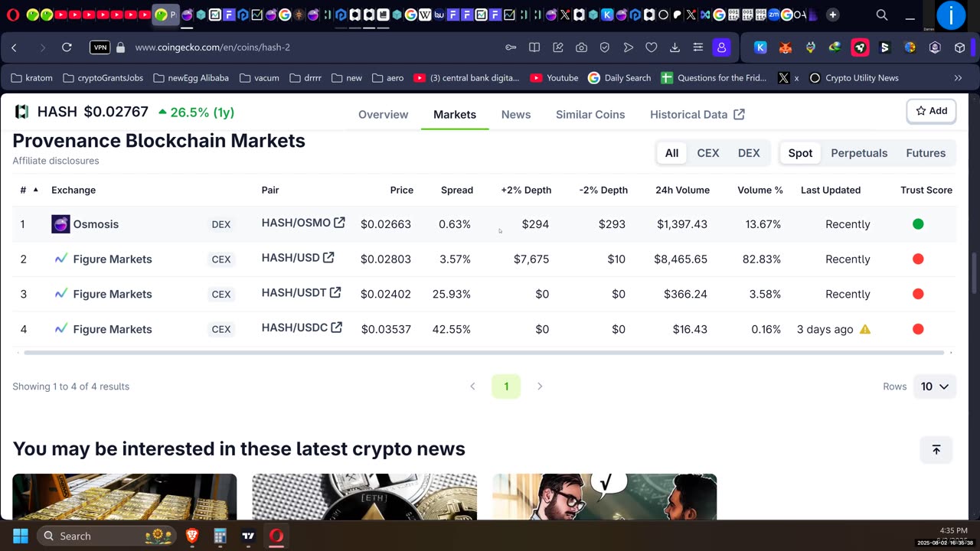Take a snapshot with camera icon

tap(581, 47)
